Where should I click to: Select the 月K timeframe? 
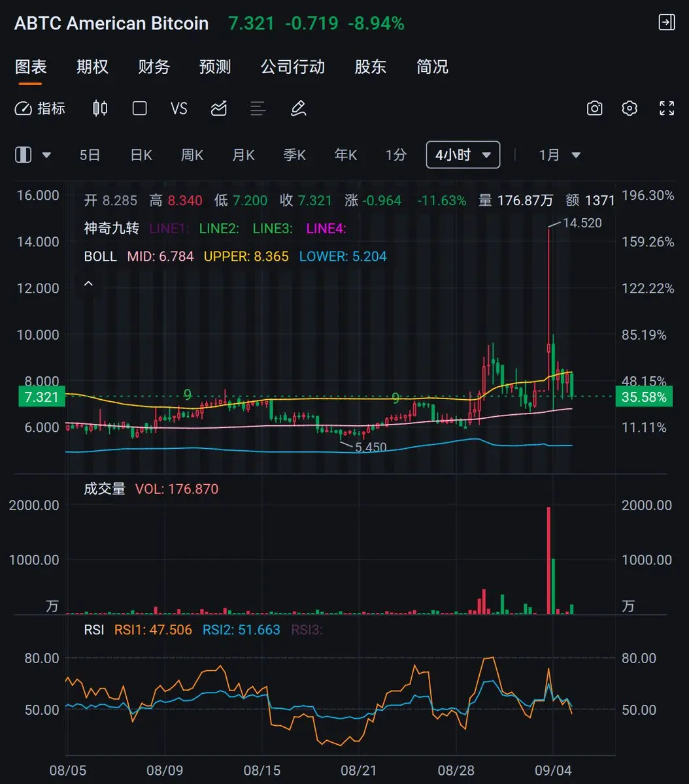(x=243, y=155)
